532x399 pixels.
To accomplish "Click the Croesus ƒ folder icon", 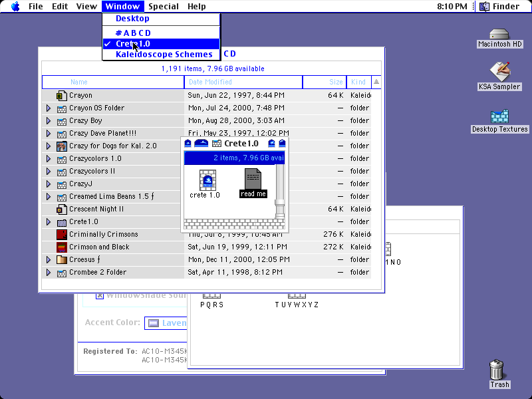I will (x=61, y=260).
